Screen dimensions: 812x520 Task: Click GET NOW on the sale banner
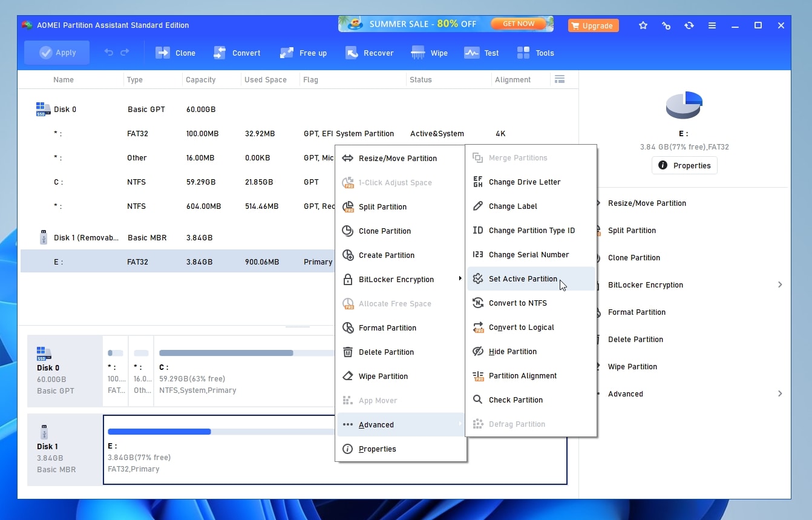517,23
